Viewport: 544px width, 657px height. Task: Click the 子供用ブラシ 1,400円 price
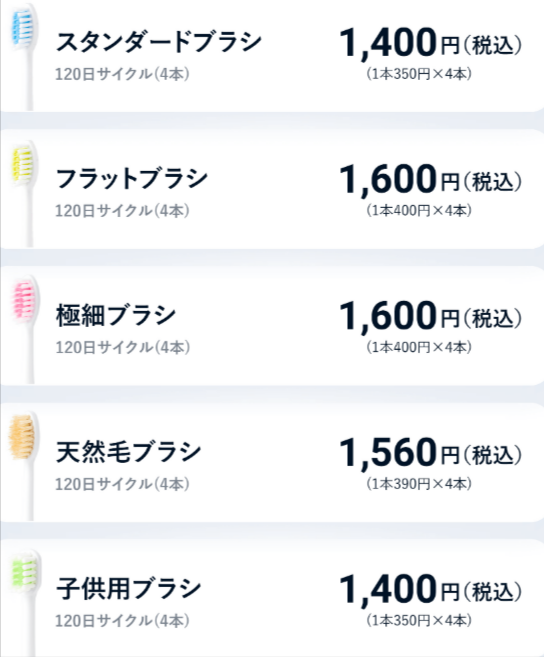pos(430,590)
